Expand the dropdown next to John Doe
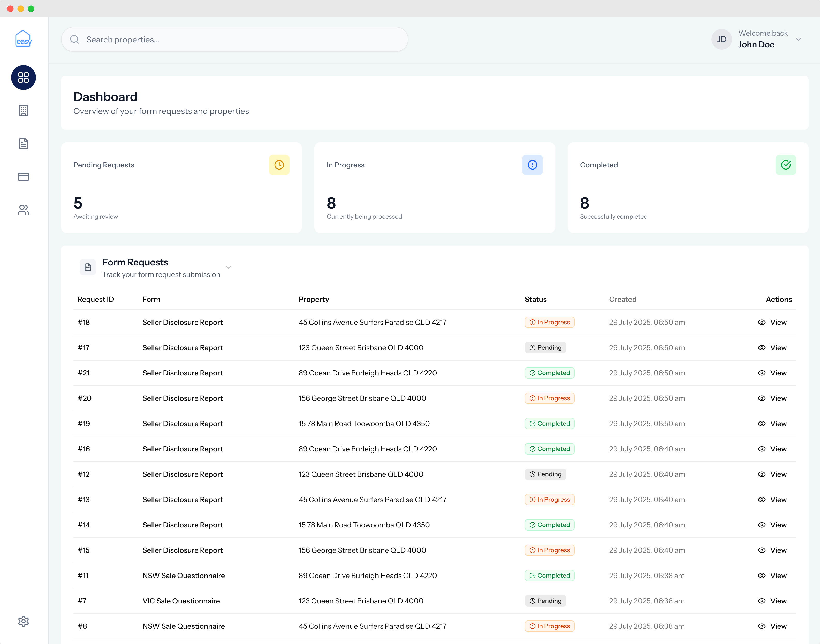 coord(799,39)
